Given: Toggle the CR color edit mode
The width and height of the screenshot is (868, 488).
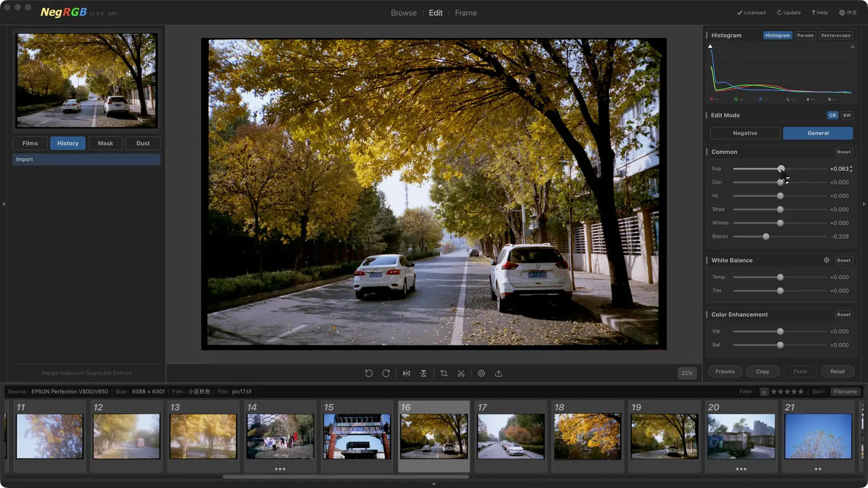Looking at the screenshot, I should 832,115.
